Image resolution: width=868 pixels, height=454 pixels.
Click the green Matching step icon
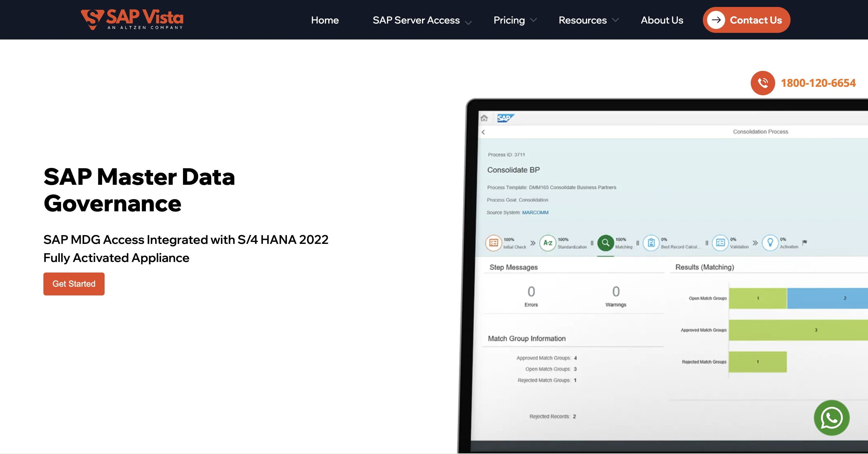605,243
